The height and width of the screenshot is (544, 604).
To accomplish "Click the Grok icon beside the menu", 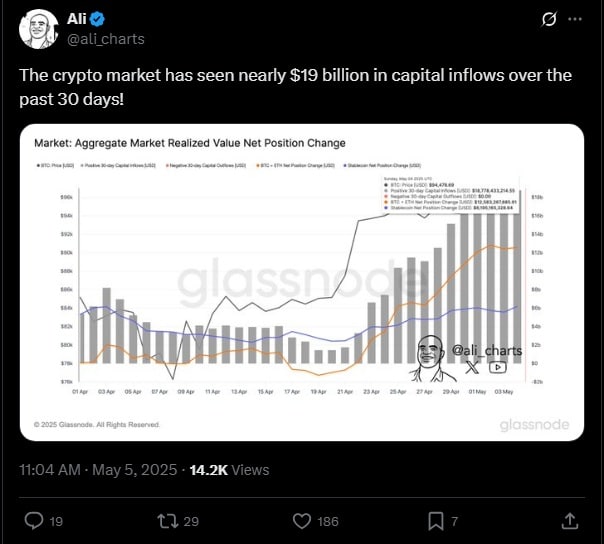I will click(549, 19).
